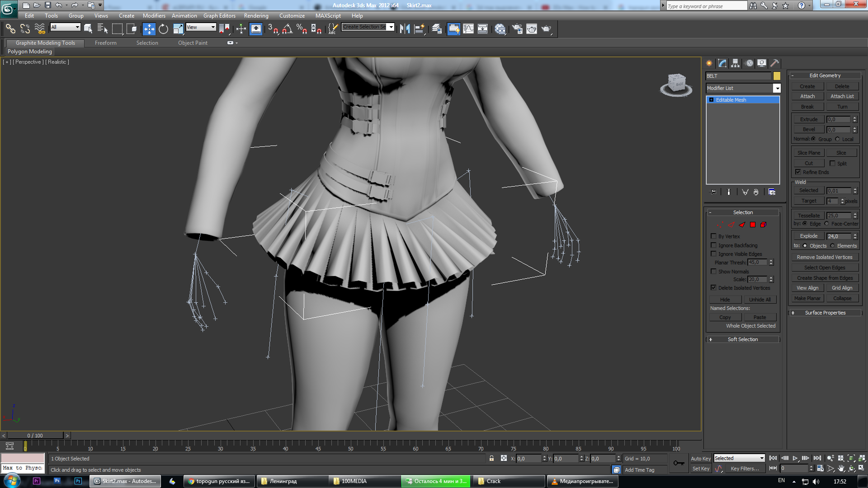Open the Hierarchy command panel tab
This screenshot has height=488, width=868.
click(x=736, y=63)
